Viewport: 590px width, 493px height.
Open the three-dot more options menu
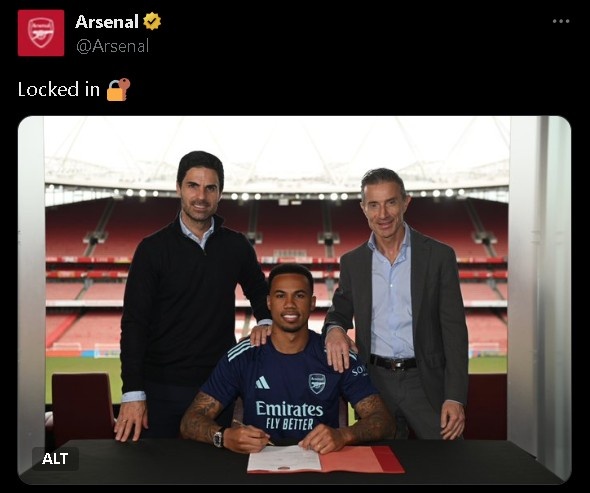(x=561, y=21)
